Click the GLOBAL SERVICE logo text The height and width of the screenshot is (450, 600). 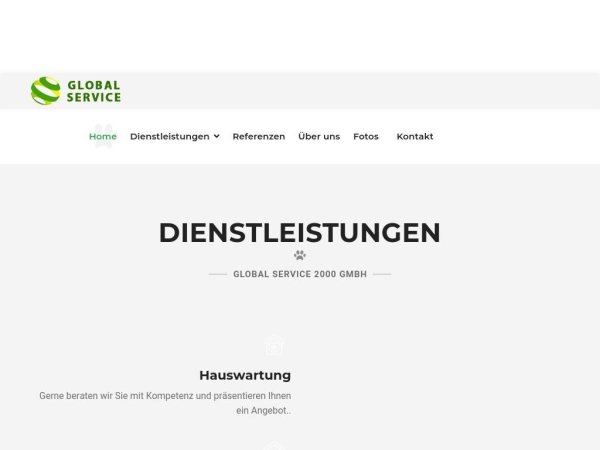pos(93,91)
